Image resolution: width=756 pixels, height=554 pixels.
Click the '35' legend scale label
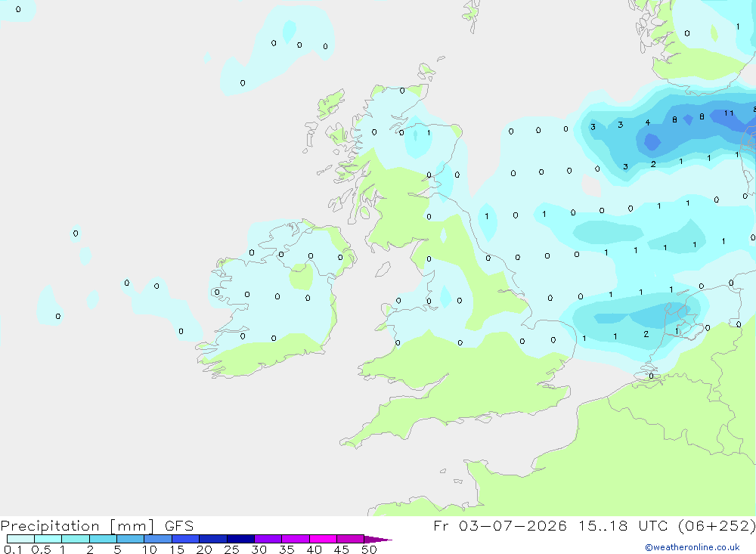click(x=287, y=549)
